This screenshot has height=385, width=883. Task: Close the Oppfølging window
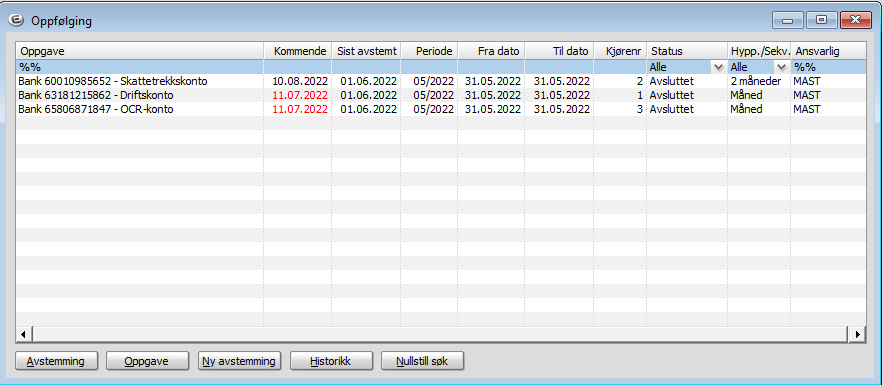[x=856, y=20]
